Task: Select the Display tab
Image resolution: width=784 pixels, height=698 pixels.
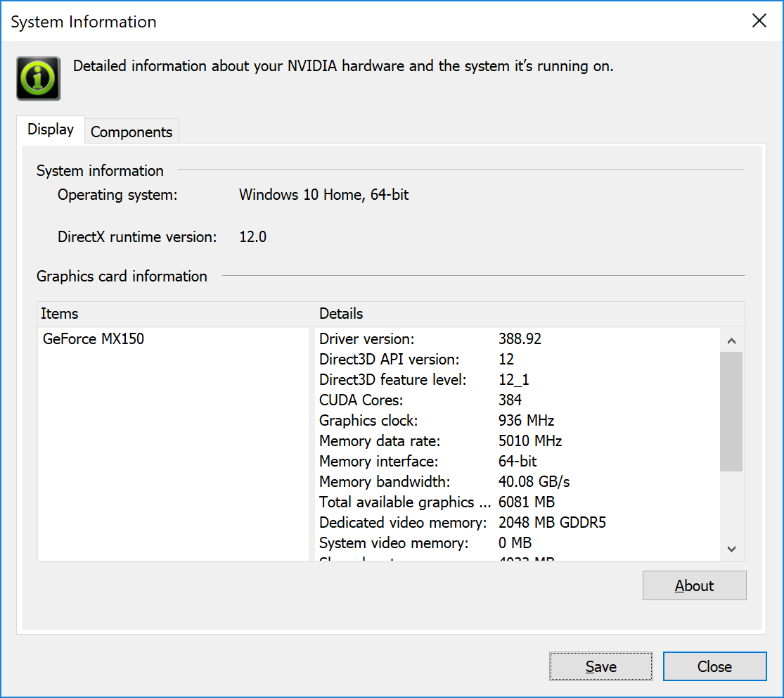Action: click(51, 129)
